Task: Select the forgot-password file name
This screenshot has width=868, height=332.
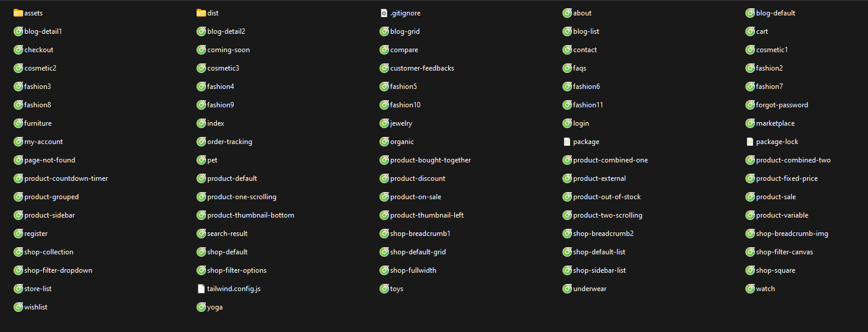Action: [x=782, y=105]
